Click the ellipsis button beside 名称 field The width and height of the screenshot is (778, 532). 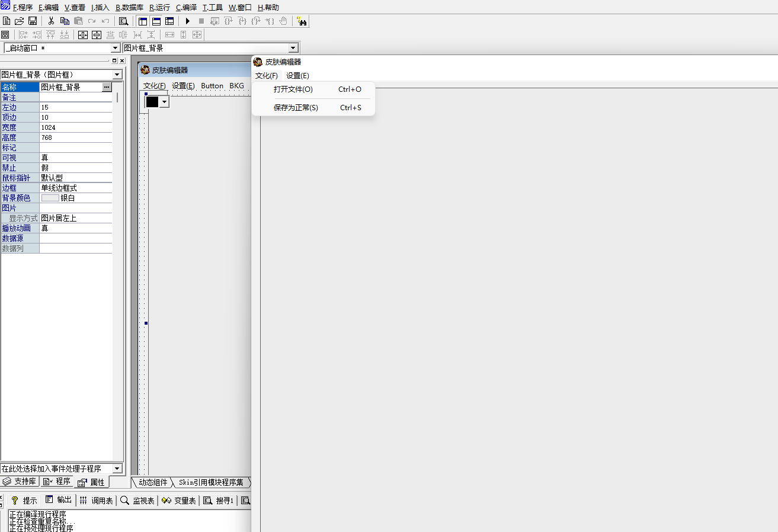107,87
